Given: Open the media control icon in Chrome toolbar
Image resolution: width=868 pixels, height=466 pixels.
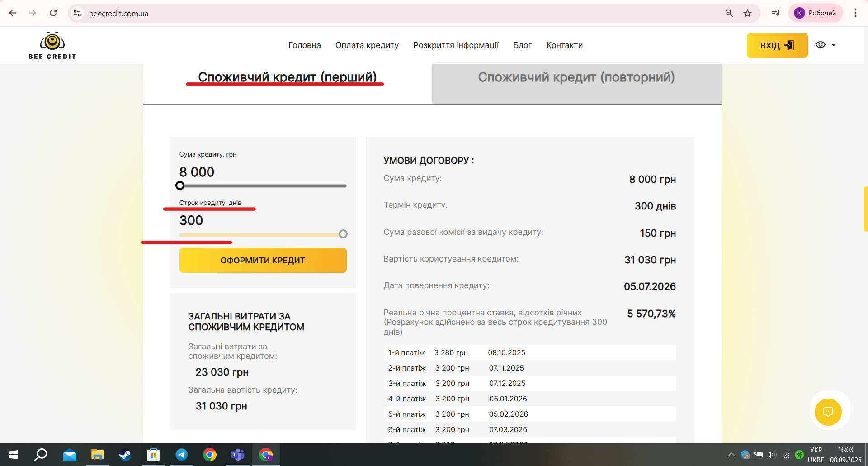Looking at the screenshot, I should (x=776, y=13).
